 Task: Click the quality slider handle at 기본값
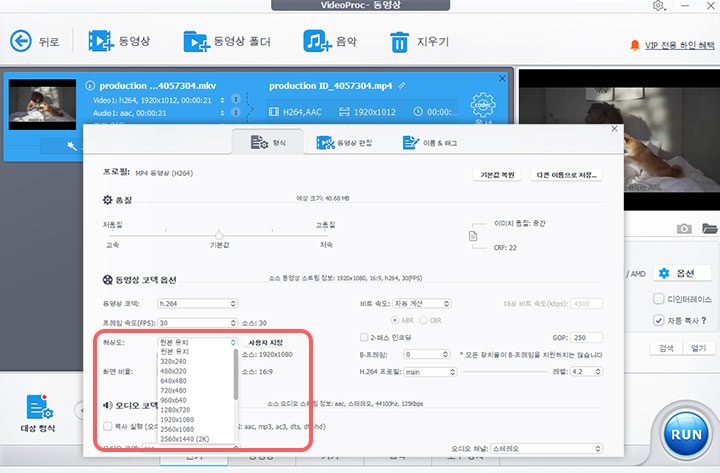219,236
